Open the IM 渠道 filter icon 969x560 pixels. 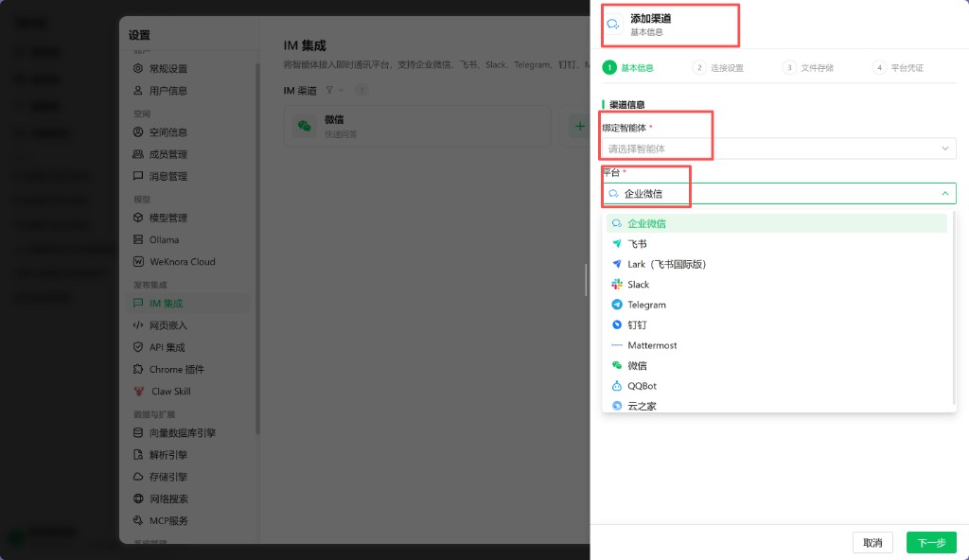tap(329, 90)
